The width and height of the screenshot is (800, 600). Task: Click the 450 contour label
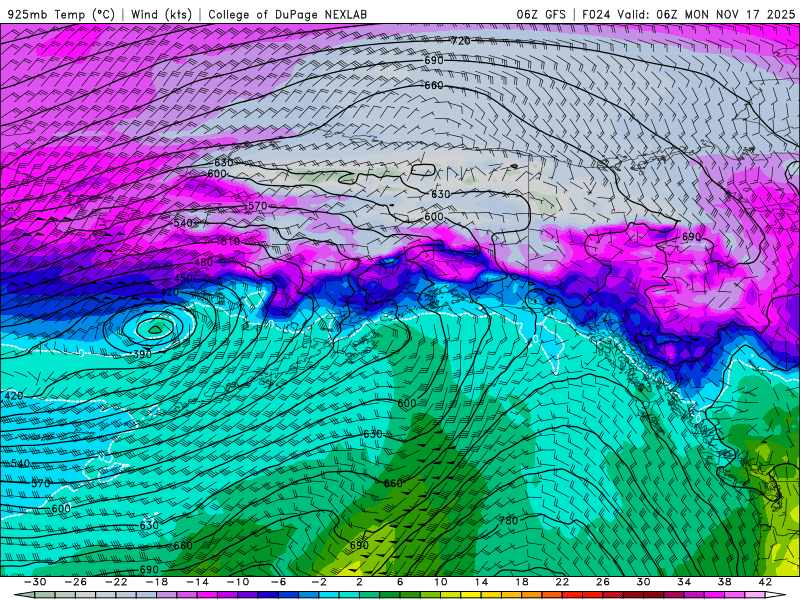click(183, 278)
